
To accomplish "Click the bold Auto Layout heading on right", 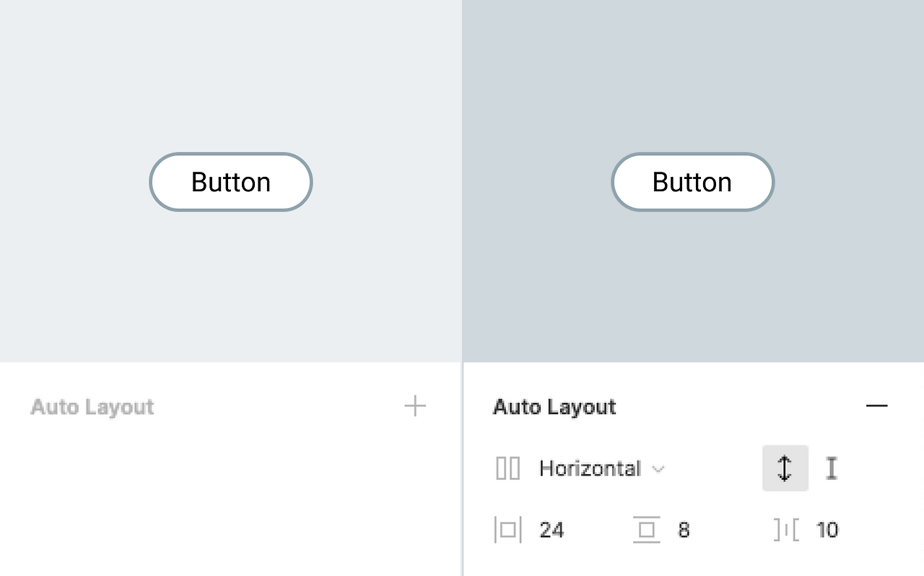I will click(x=554, y=407).
